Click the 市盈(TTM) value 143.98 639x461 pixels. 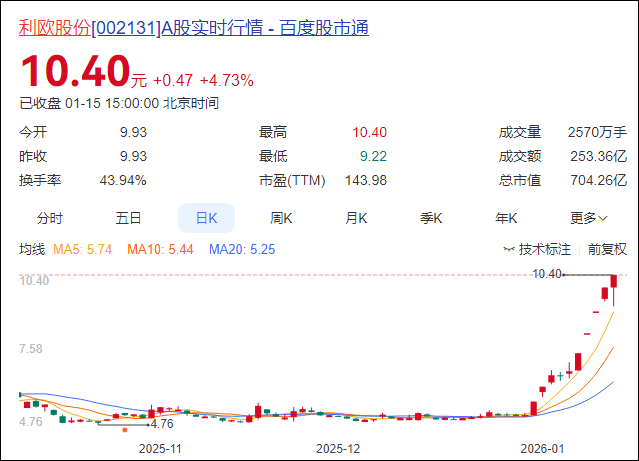(x=366, y=180)
